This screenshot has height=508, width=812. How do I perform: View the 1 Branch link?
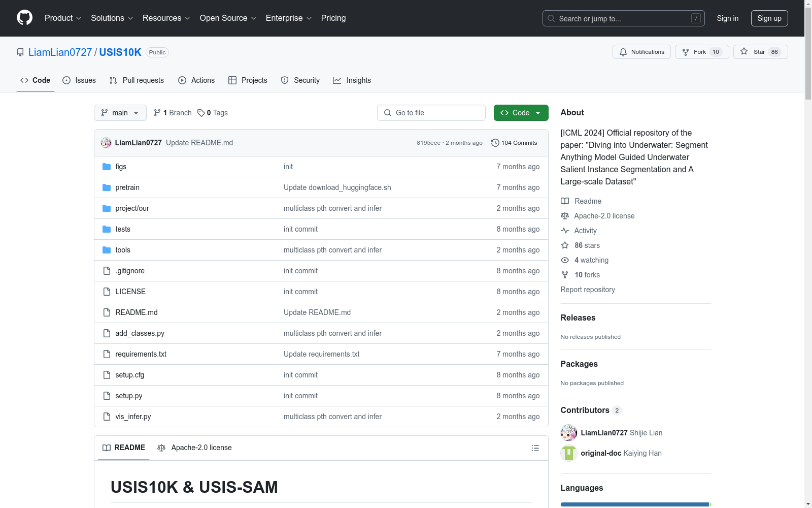click(173, 113)
